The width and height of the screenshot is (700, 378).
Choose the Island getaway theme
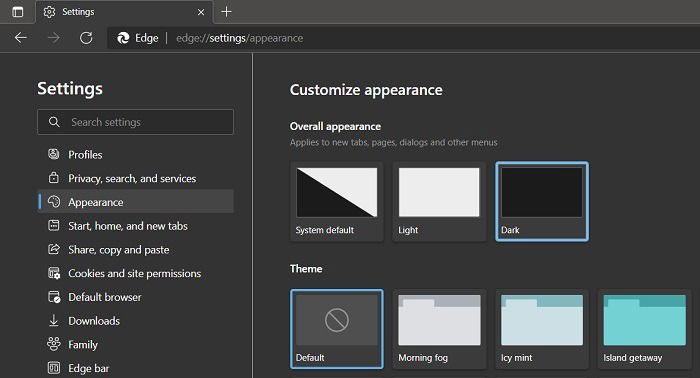(645, 329)
